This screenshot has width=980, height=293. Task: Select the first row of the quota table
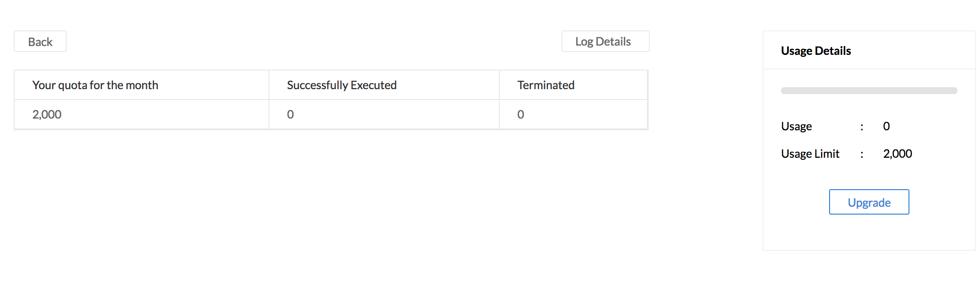(x=331, y=114)
